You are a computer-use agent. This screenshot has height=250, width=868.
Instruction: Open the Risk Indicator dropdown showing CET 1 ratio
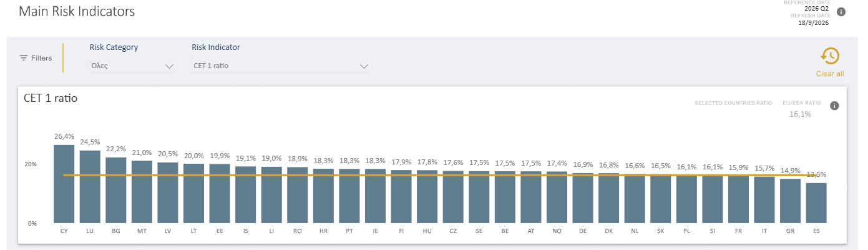281,66
